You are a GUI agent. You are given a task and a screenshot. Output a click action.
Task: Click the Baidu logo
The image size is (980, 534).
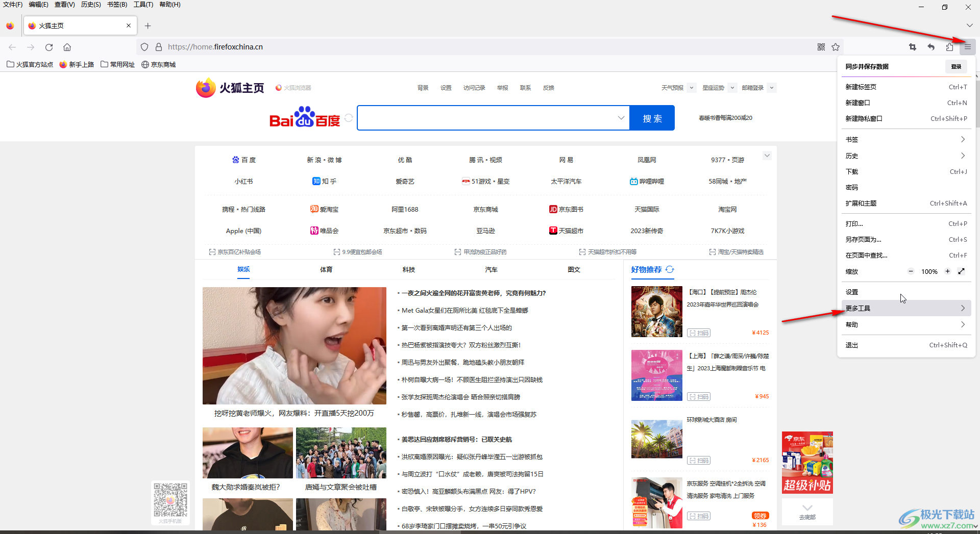point(304,117)
